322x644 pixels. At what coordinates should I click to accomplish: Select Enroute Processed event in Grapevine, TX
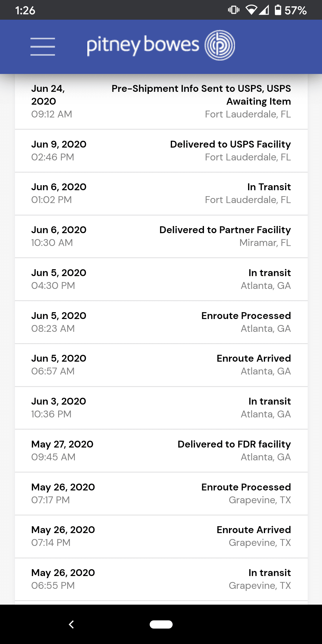[x=161, y=493]
